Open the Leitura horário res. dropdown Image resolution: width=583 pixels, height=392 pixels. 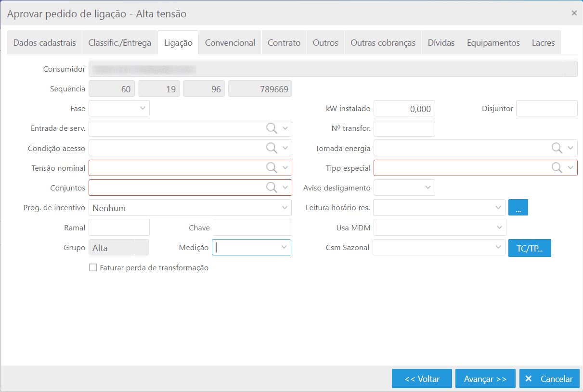[x=440, y=207]
